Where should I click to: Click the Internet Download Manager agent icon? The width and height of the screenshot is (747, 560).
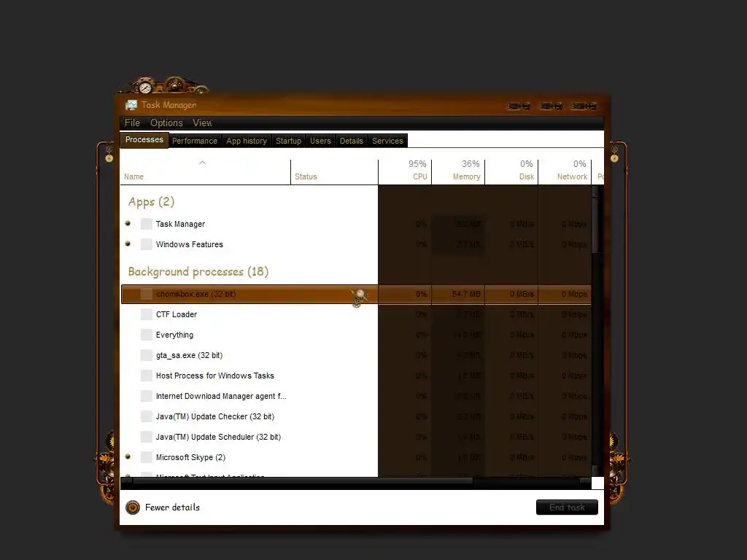146,396
